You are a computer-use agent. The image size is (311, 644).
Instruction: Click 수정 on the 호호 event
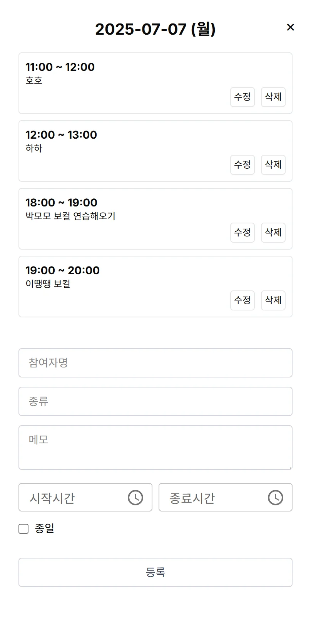[242, 97]
